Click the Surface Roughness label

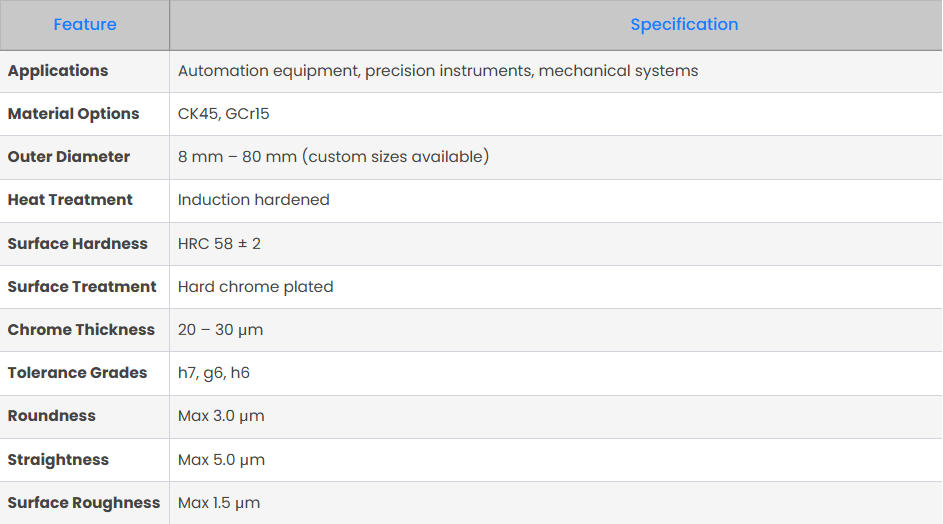[x=84, y=503]
